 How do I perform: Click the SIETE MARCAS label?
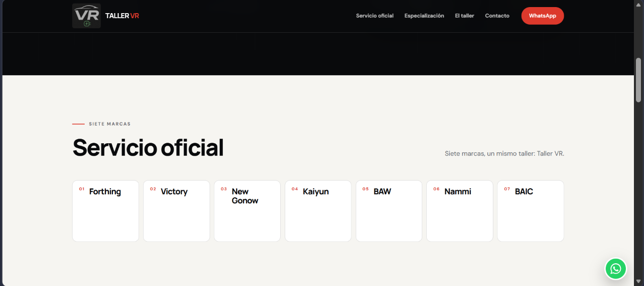click(109, 124)
